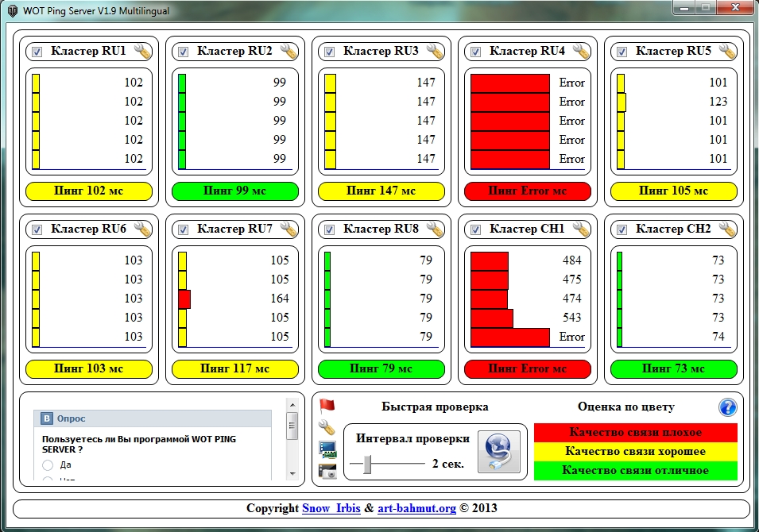
Task: Click the network card monitor icon
Action: 327,449
